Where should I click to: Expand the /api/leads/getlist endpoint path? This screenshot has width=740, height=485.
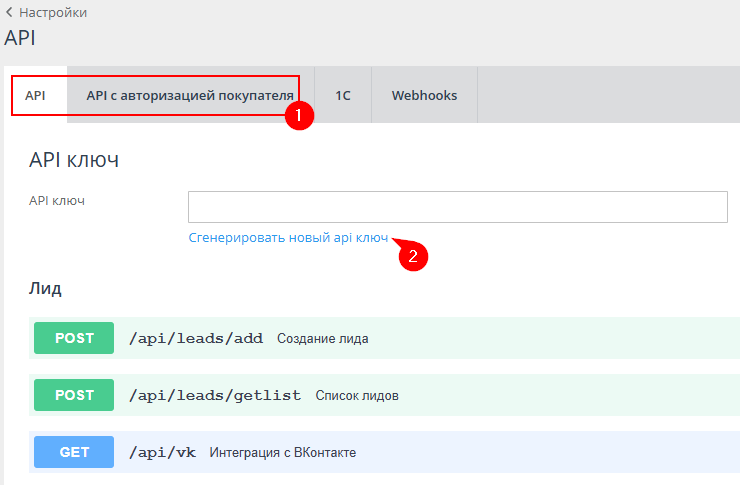pos(215,395)
